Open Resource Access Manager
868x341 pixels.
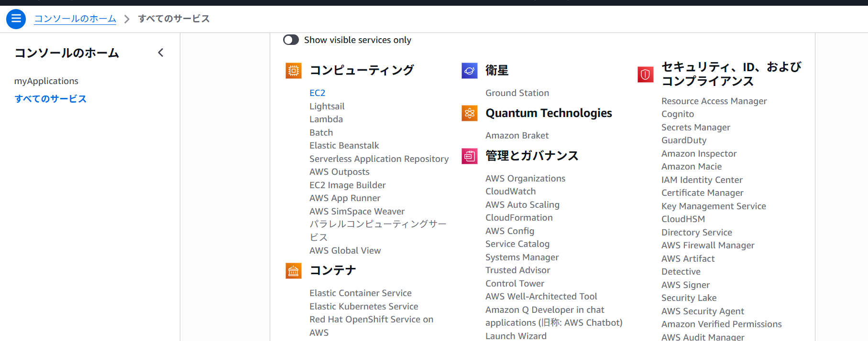714,101
